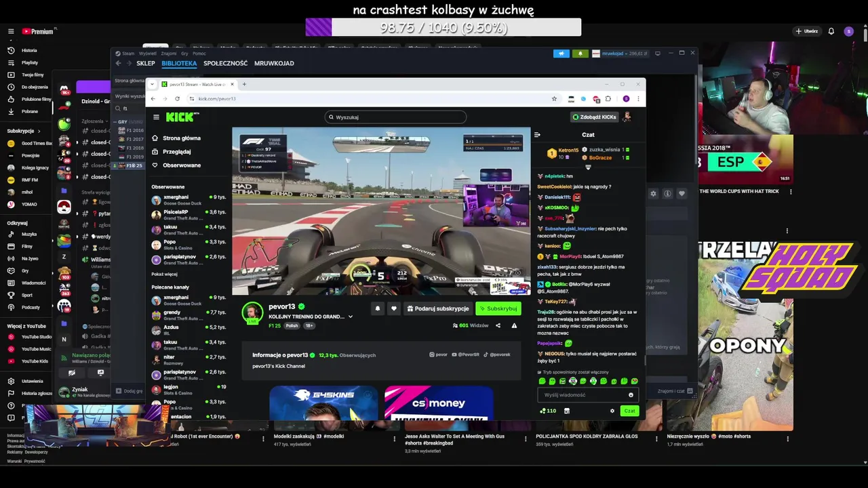Close the pevor13 Stream tab
Image resolution: width=868 pixels, height=488 pixels.
pyautogui.click(x=232, y=84)
